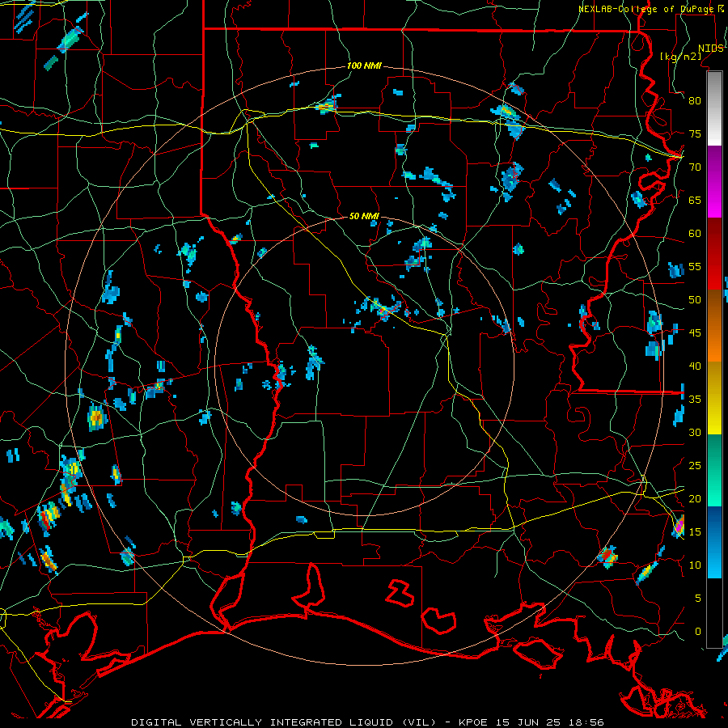Click the scale value 15
The width and height of the screenshot is (728, 728).
(695, 532)
